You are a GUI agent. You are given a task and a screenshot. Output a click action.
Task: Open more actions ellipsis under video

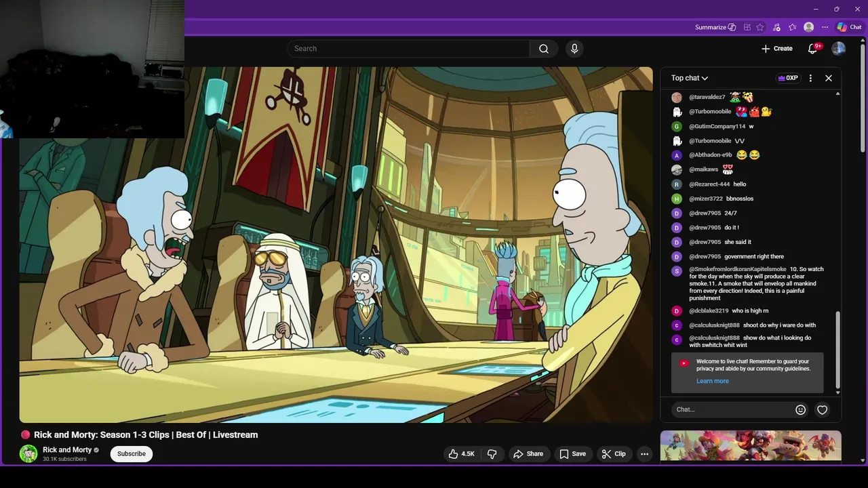(x=645, y=453)
